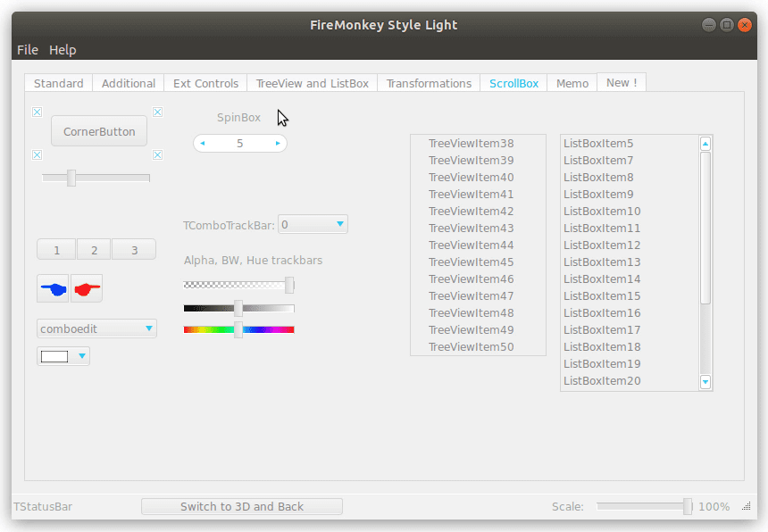This screenshot has height=532, width=768.
Task: Select ListBoxItem5
Action: click(630, 144)
